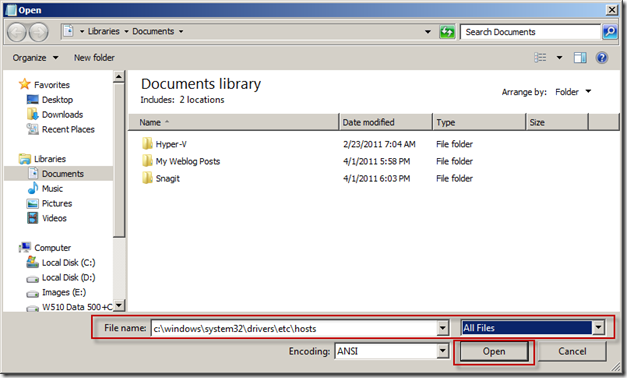Sort by the Type column header

point(479,122)
